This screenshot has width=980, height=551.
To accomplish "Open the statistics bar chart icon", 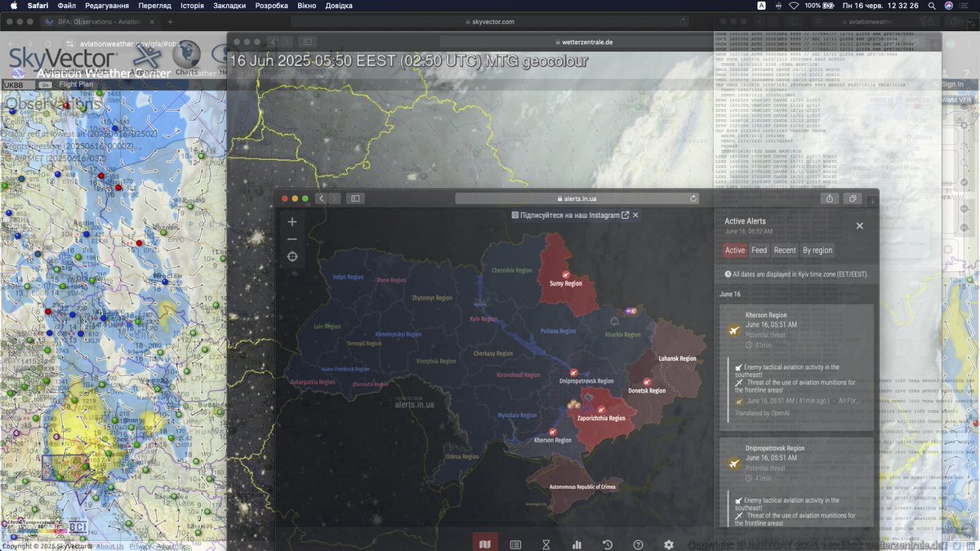I will pyautogui.click(x=577, y=544).
